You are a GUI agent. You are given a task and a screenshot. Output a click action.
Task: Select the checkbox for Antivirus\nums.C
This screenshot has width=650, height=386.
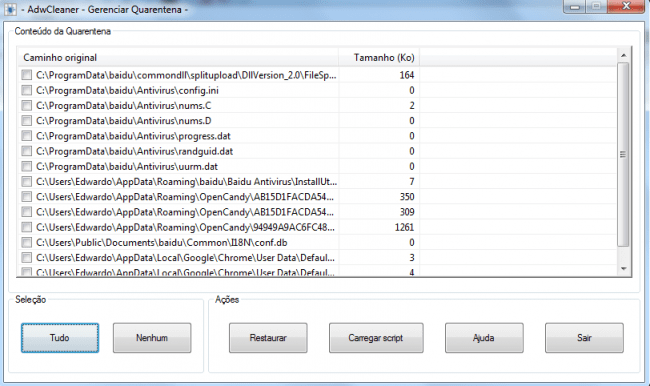click(27, 105)
